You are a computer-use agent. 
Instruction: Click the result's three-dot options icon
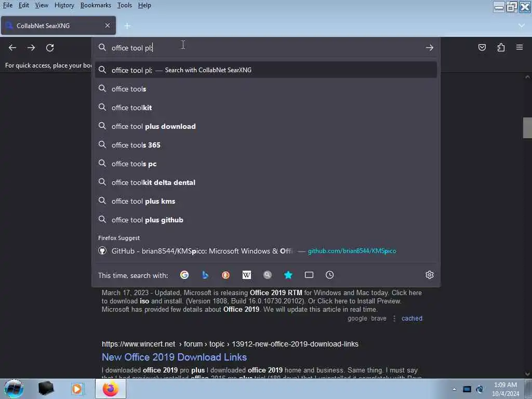click(394, 318)
